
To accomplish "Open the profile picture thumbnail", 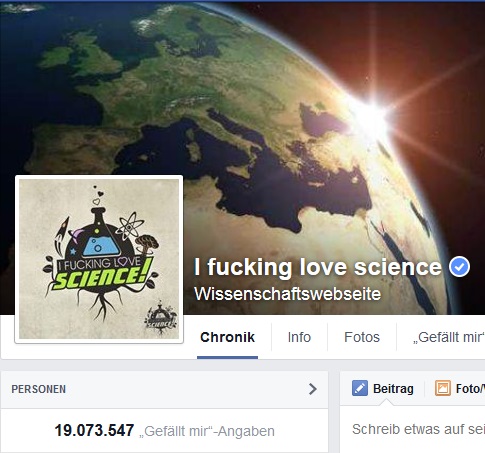I will point(99,259).
